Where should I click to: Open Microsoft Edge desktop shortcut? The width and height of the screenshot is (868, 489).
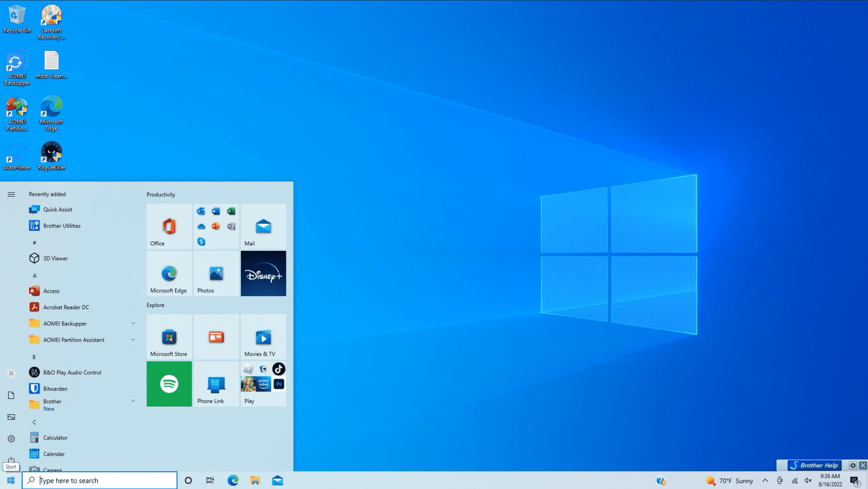51,114
